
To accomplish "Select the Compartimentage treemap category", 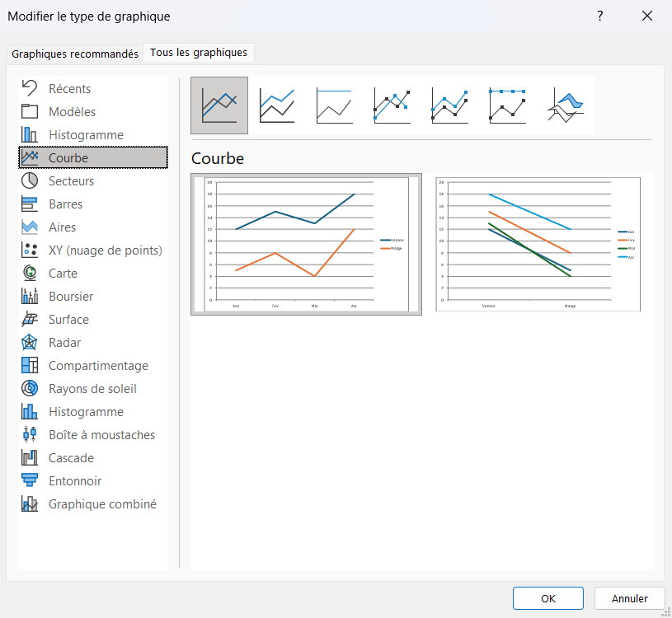I will tap(93, 366).
